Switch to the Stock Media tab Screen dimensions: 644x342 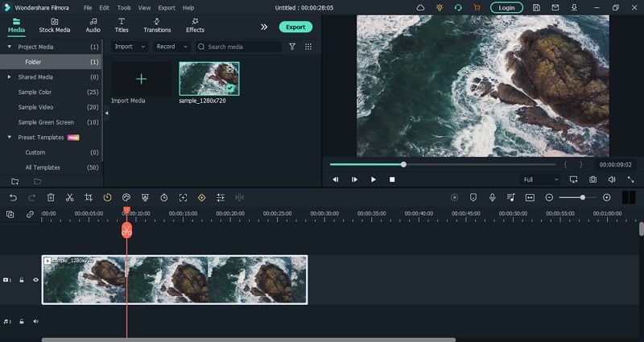click(x=55, y=26)
